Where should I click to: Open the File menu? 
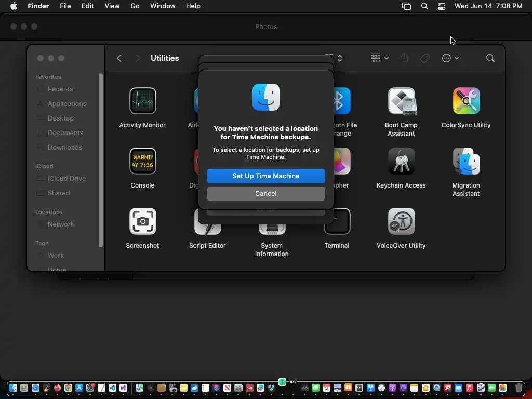(x=65, y=6)
